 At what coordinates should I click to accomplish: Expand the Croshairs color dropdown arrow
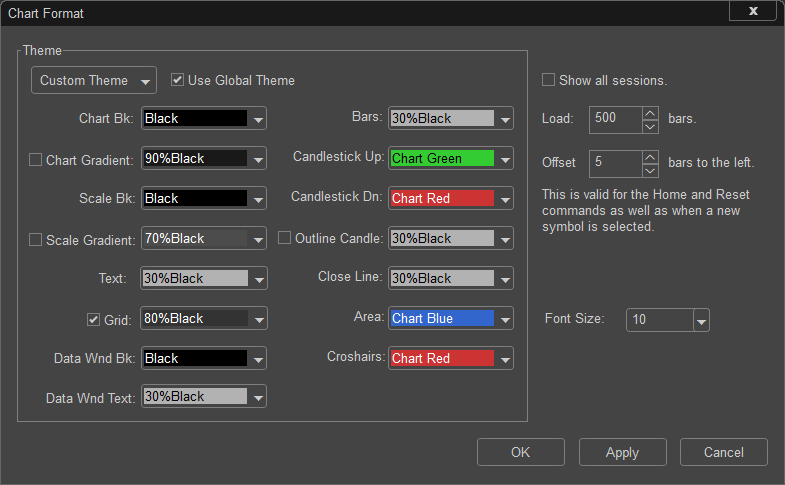505,359
